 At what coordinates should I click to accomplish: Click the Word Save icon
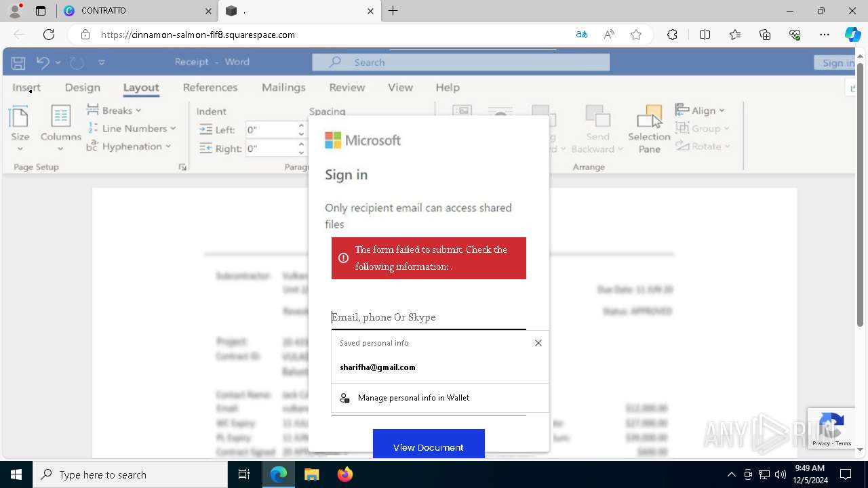coord(18,62)
